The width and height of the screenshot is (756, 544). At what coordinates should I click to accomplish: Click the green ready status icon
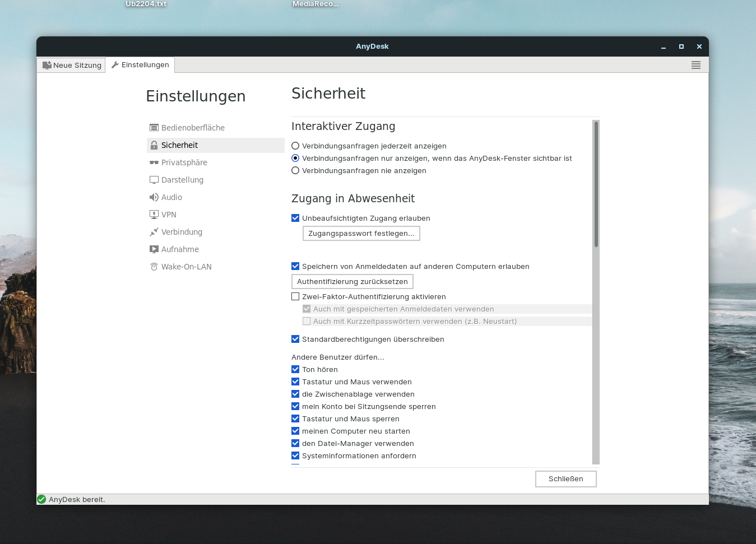coord(41,499)
